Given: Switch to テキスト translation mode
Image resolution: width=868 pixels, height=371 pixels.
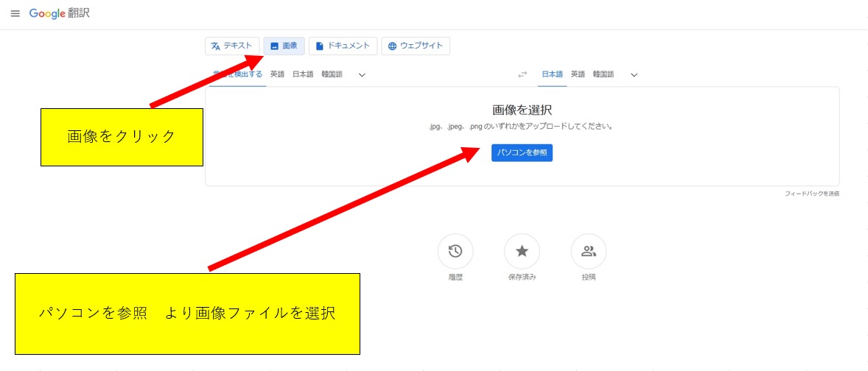Looking at the screenshot, I should (x=232, y=46).
